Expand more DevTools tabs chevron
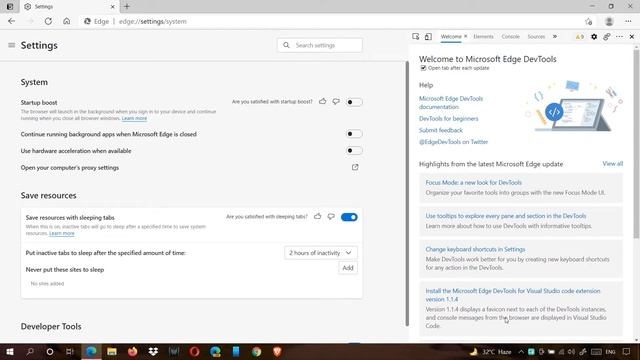This screenshot has width=640, height=360. click(555, 37)
